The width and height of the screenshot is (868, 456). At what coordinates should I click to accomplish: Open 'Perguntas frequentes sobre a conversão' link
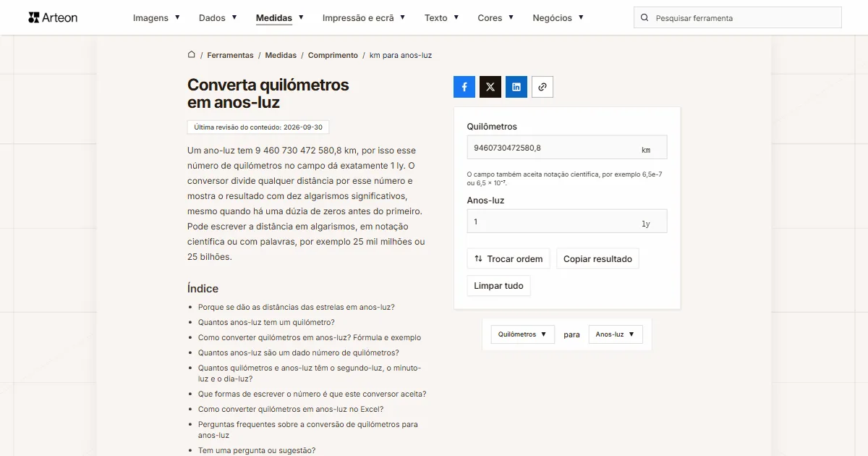(x=308, y=430)
